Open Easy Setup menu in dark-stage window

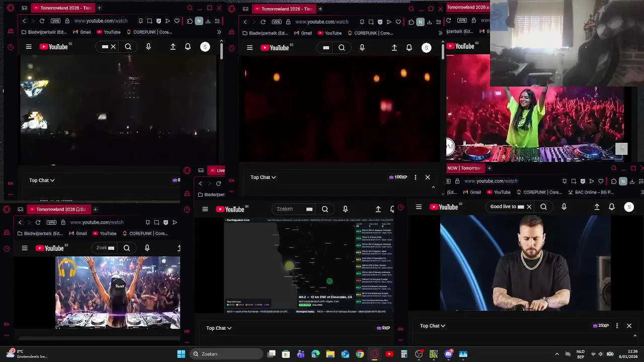point(217,21)
